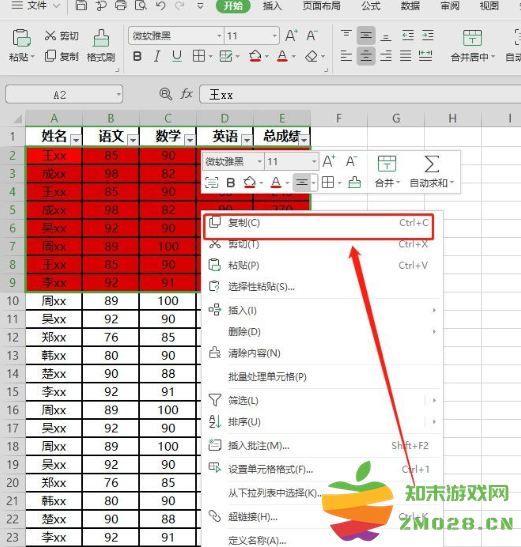The image size is (521, 547).
Task: Increase font size with ribbon A+
Action: [291, 36]
